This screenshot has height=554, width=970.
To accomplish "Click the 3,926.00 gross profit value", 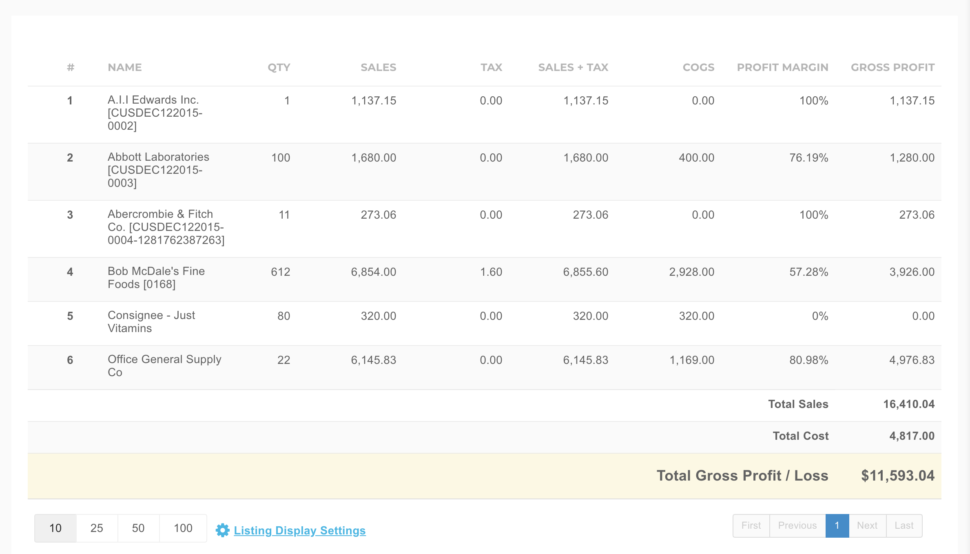I will point(912,272).
